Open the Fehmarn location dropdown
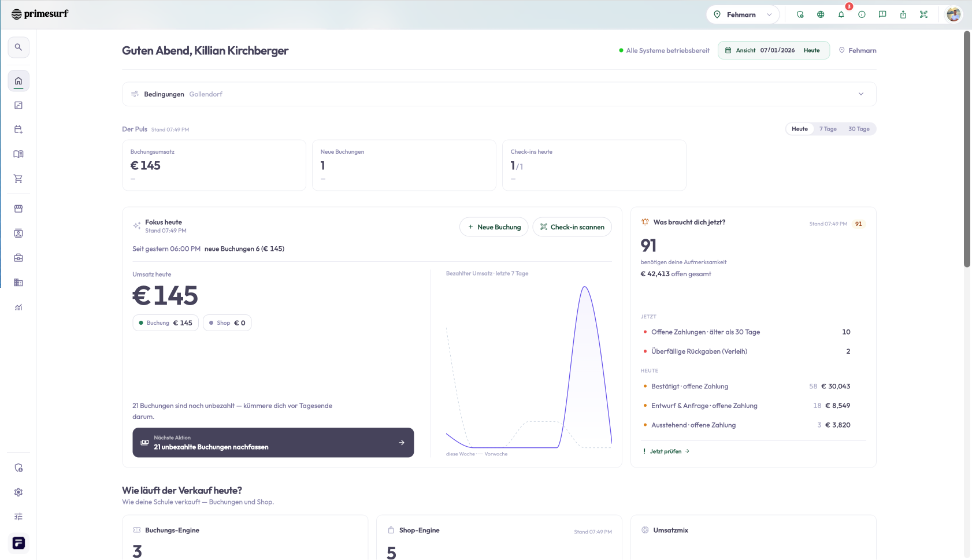The height and width of the screenshot is (560, 972). [743, 14]
